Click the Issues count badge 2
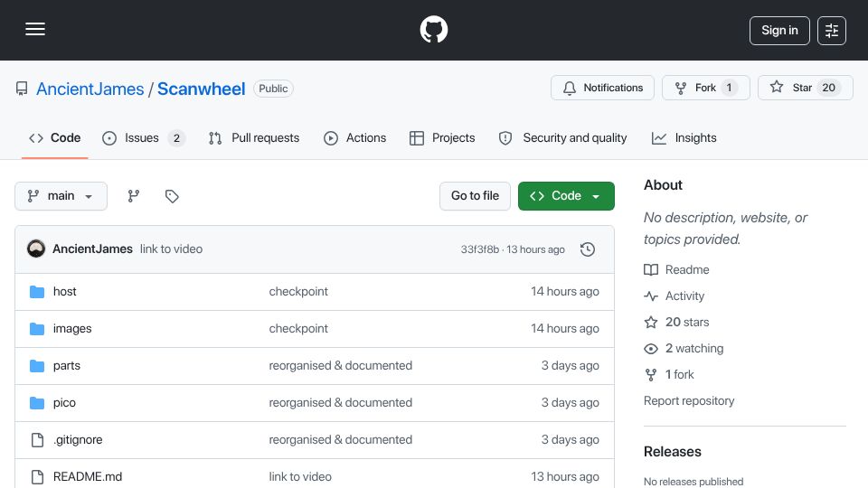The height and width of the screenshot is (488, 868). [176, 137]
